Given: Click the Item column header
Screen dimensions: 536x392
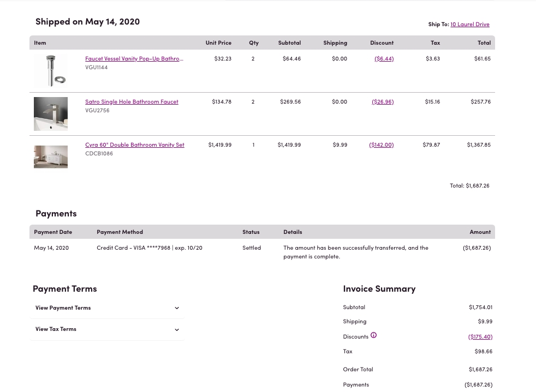Looking at the screenshot, I should [x=40, y=43].
